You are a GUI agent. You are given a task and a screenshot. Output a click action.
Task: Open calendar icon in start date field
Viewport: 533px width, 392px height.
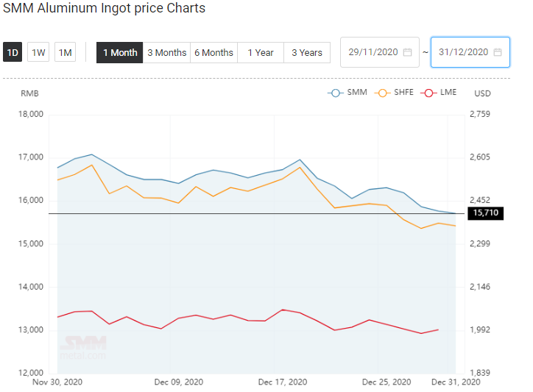[x=407, y=52]
